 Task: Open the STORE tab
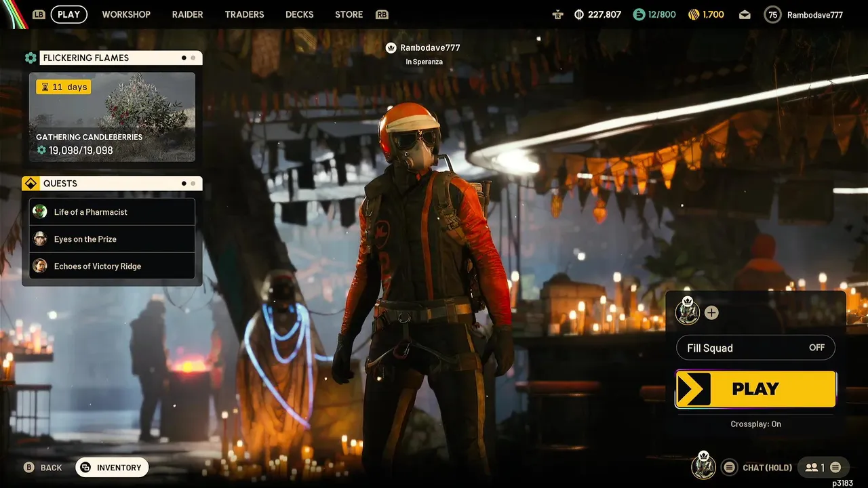pyautogui.click(x=349, y=14)
